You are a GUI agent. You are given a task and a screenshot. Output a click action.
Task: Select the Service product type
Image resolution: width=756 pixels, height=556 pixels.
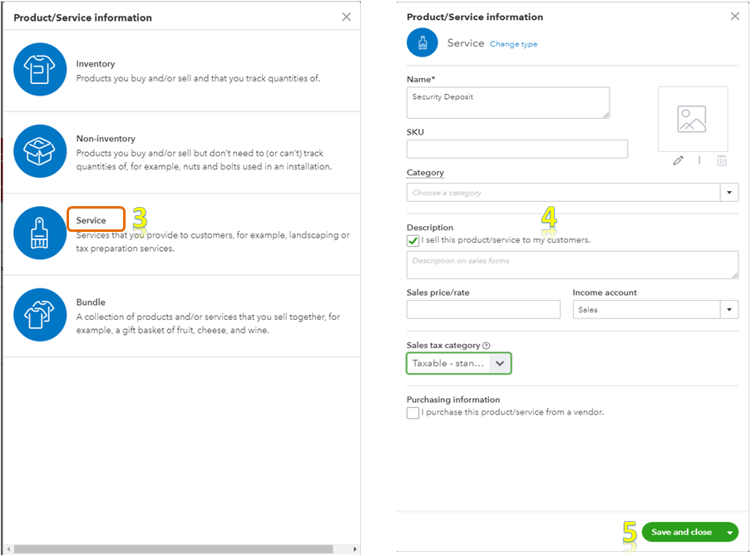click(x=91, y=220)
